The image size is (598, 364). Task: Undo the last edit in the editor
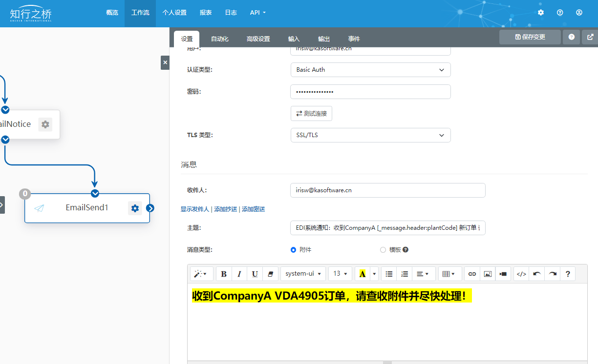[537, 274]
